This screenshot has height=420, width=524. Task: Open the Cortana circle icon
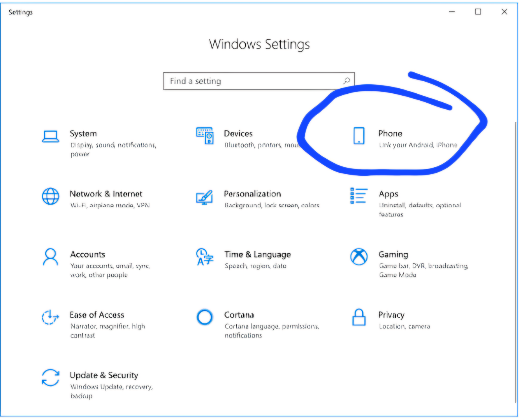(205, 317)
